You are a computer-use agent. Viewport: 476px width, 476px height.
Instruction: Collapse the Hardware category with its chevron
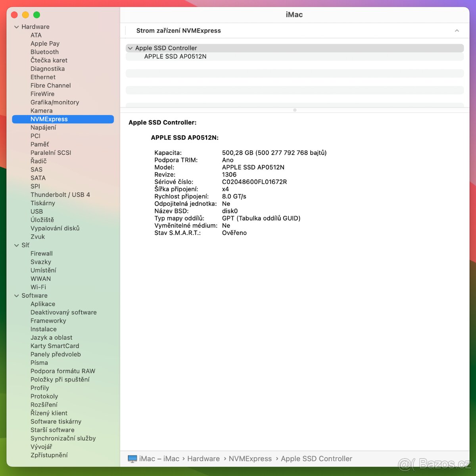(16, 27)
